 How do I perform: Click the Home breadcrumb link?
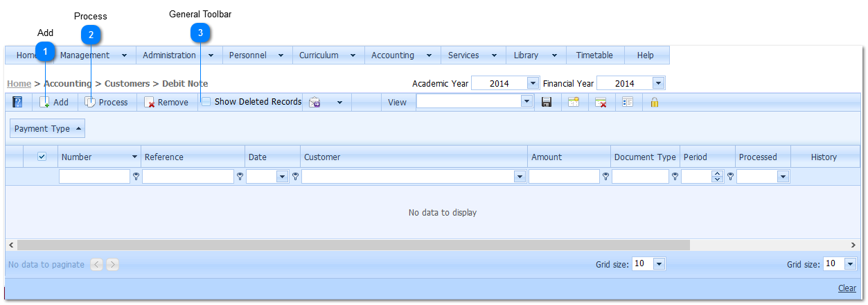19,83
